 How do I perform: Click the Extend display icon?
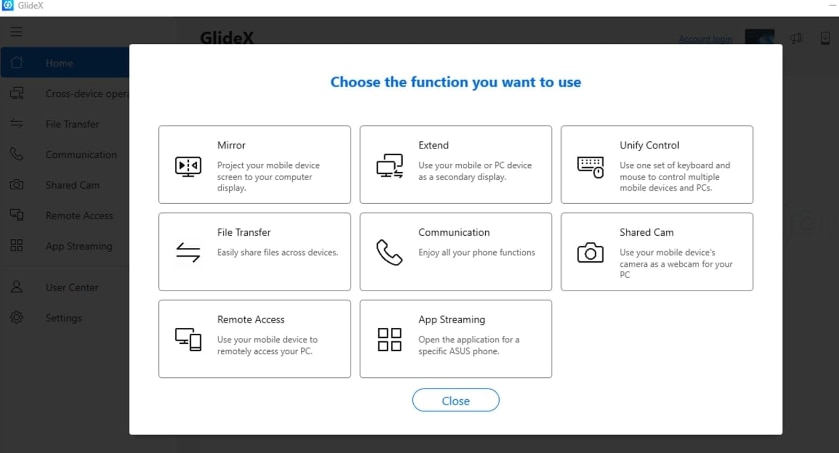click(x=389, y=166)
